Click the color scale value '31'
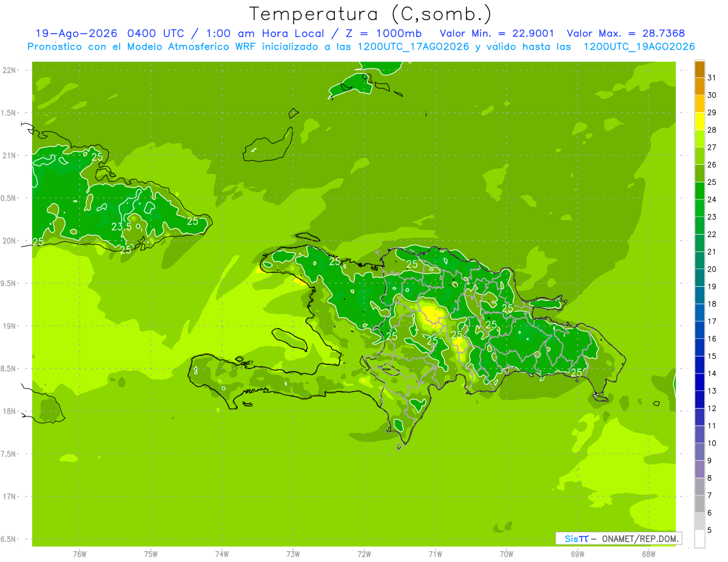Viewport: 728px width, 562px height. pos(712,78)
